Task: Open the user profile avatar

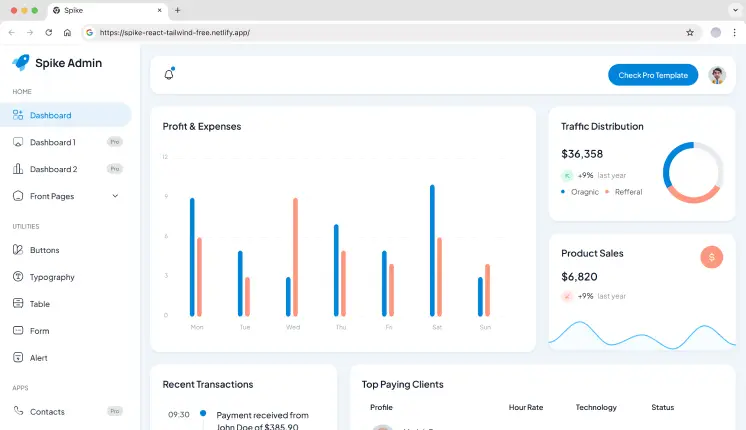Action: pyautogui.click(x=716, y=75)
